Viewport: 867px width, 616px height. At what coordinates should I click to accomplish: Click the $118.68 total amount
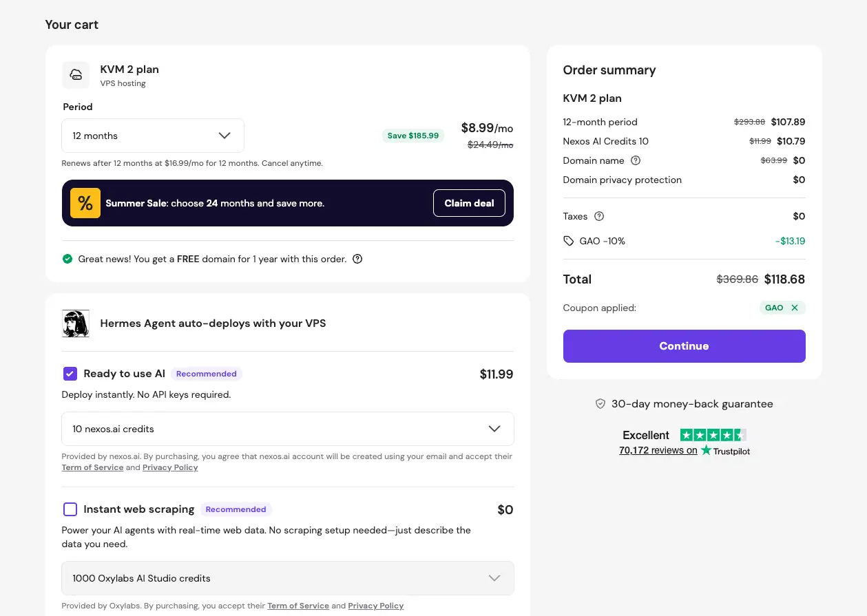[x=784, y=279]
